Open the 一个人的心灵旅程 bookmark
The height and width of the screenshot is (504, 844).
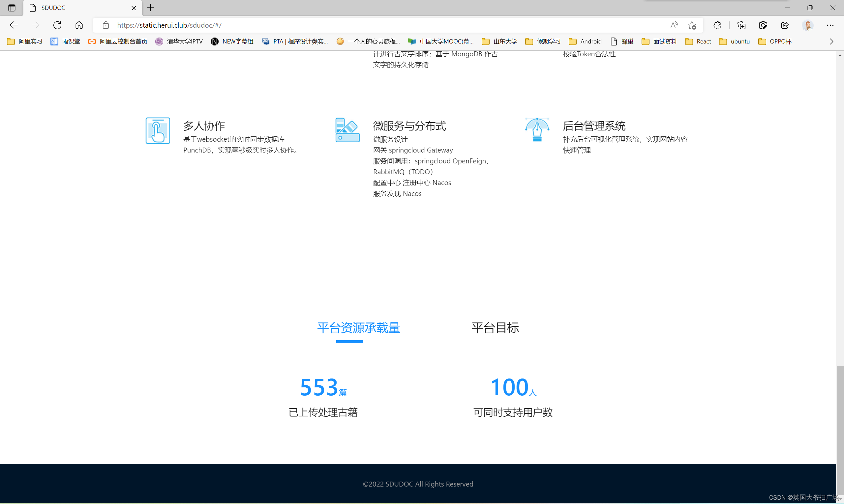(369, 42)
